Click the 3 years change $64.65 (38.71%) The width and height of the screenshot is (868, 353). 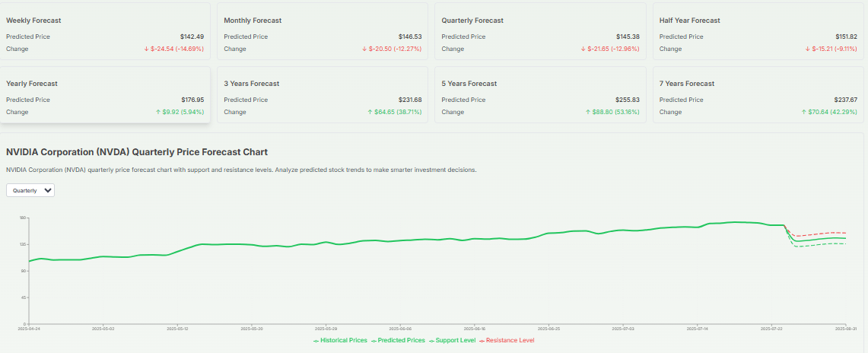[x=394, y=112]
